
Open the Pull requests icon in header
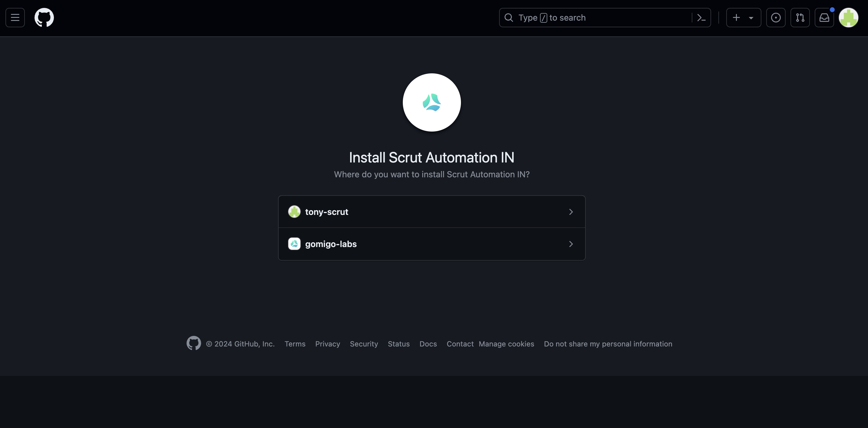800,18
